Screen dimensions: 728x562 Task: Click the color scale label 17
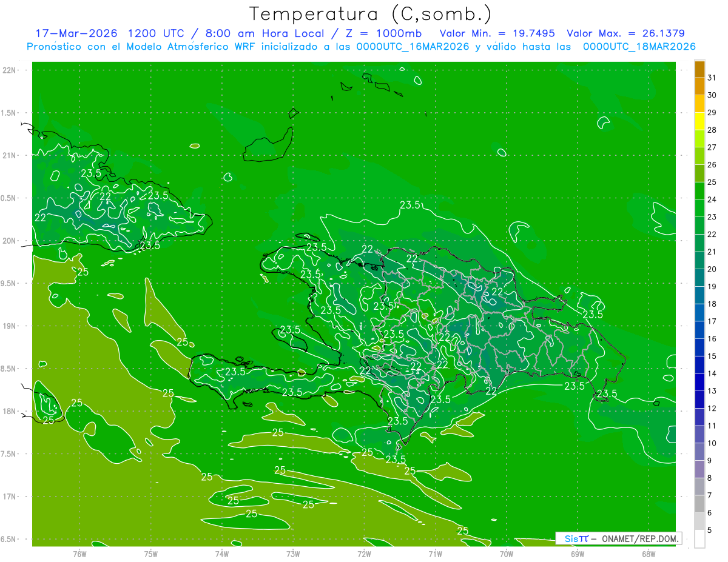pyautogui.click(x=712, y=321)
